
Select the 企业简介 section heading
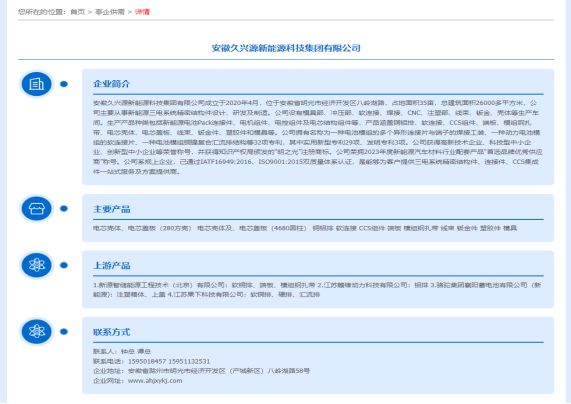(111, 84)
